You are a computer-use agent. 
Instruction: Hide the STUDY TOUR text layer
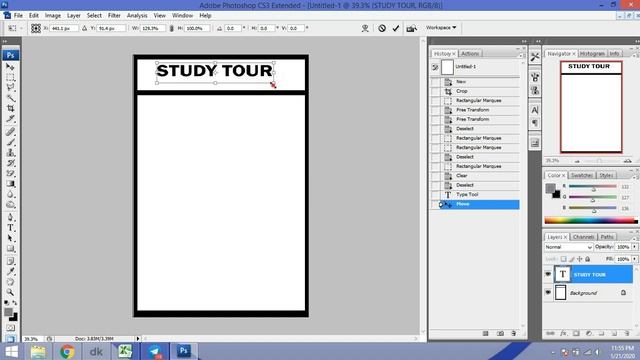(x=548, y=274)
